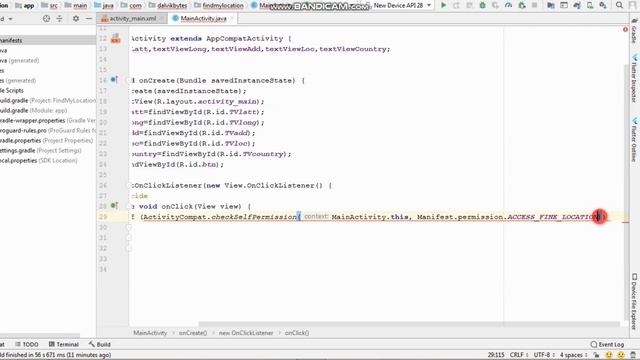Viewport: 640px width, 360px height.
Task: Click the trash memory icon in status bar
Action: pyautogui.click(x=633, y=355)
